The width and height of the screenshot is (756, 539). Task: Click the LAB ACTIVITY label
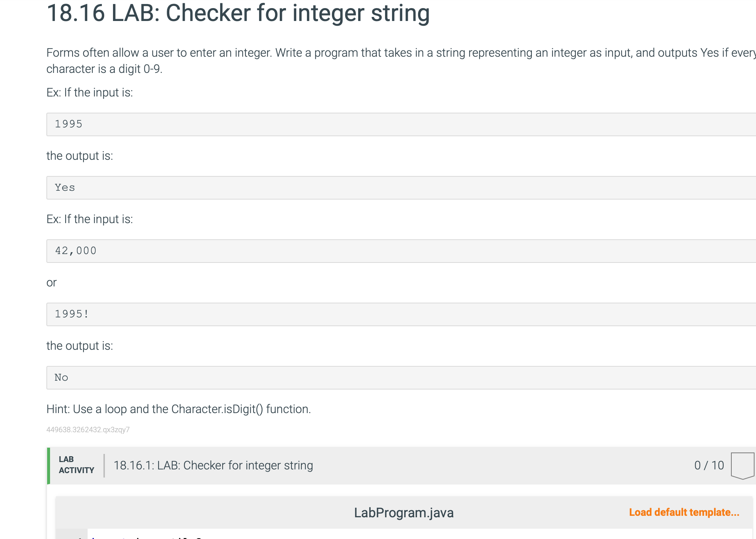(x=76, y=465)
